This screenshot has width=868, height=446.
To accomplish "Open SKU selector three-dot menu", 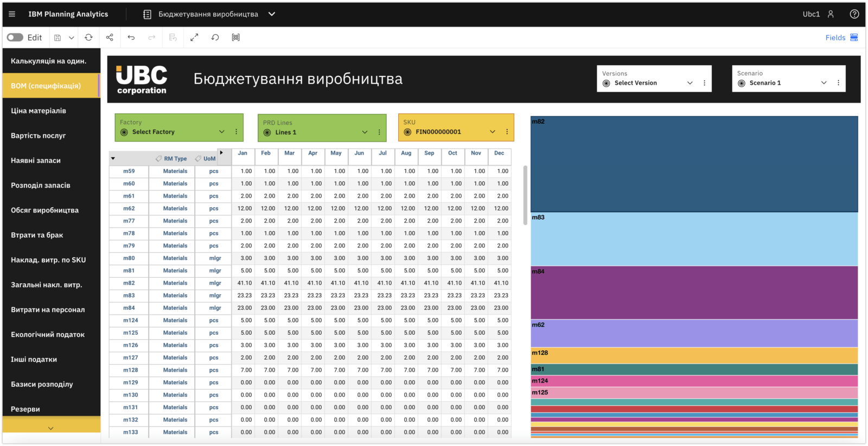I will pos(507,132).
